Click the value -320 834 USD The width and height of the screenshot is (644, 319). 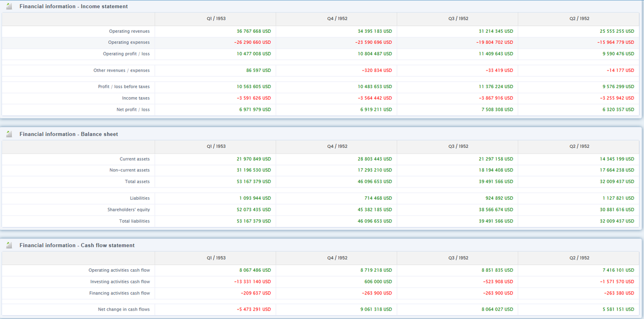(377, 70)
